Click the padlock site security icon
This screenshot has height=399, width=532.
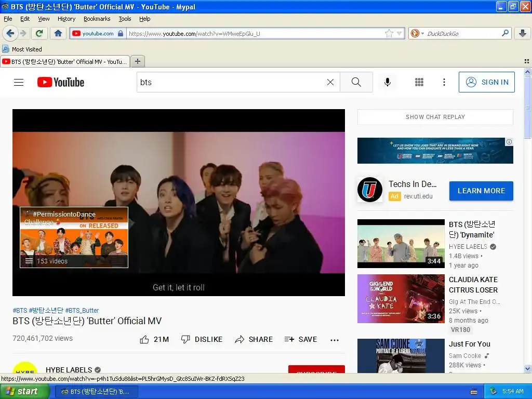point(121,33)
